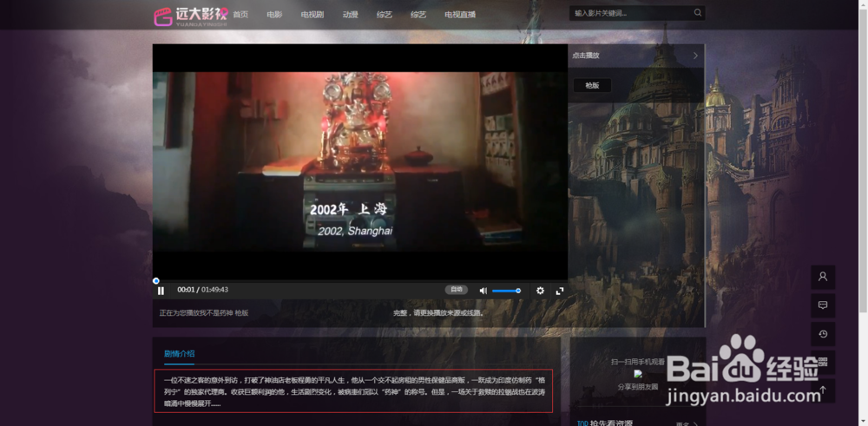Open the 电视直播 navigation item
Screen dimensions: 868x426
tap(460, 15)
